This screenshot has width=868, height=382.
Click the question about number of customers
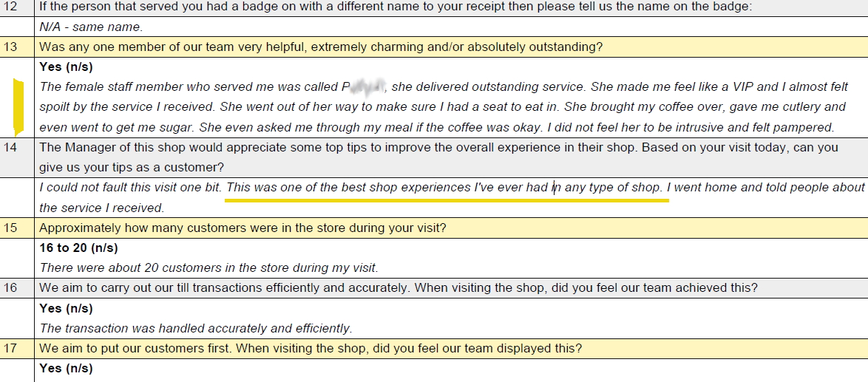(x=242, y=228)
